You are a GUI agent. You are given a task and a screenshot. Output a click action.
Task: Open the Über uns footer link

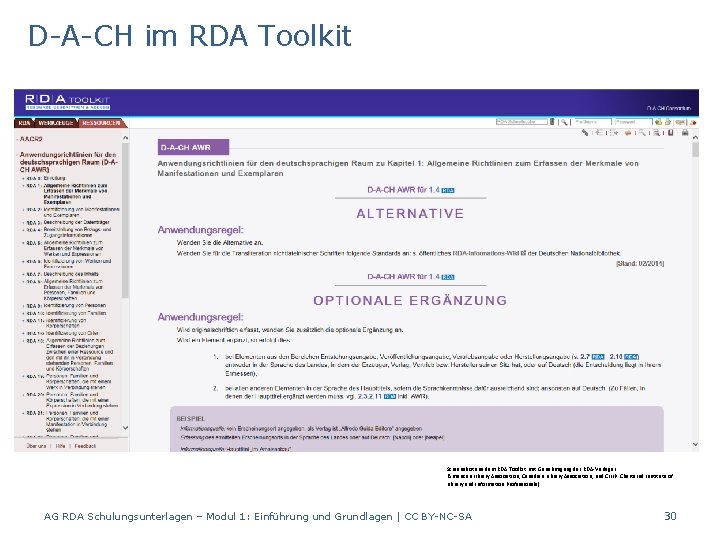(36, 446)
